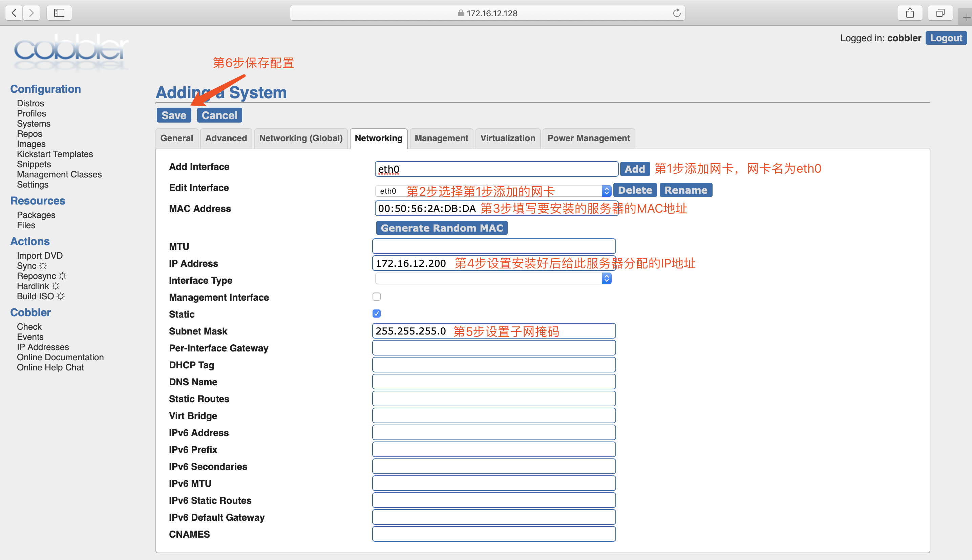The width and height of the screenshot is (972, 560).
Task: Click the MTU input field
Action: [x=494, y=246]
